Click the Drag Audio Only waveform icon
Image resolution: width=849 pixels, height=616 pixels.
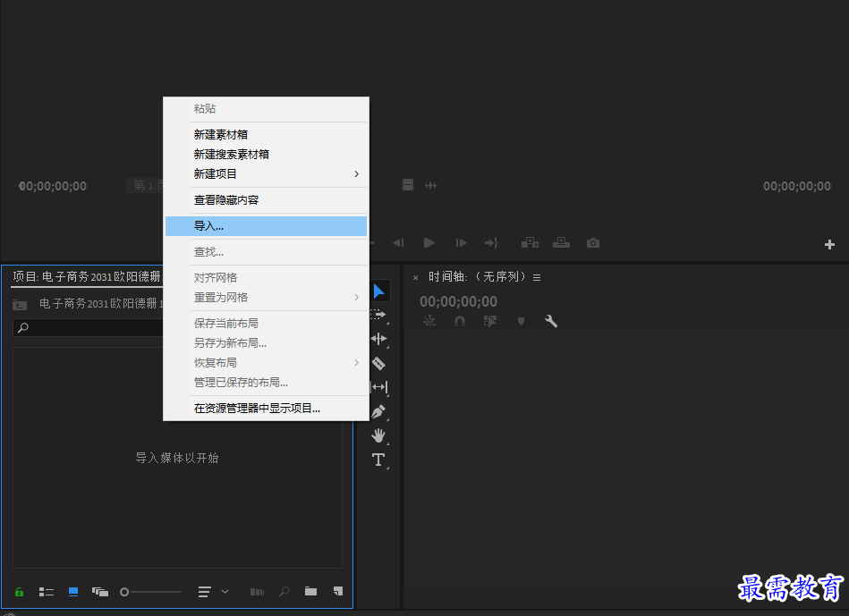click(x=431, y=186)
